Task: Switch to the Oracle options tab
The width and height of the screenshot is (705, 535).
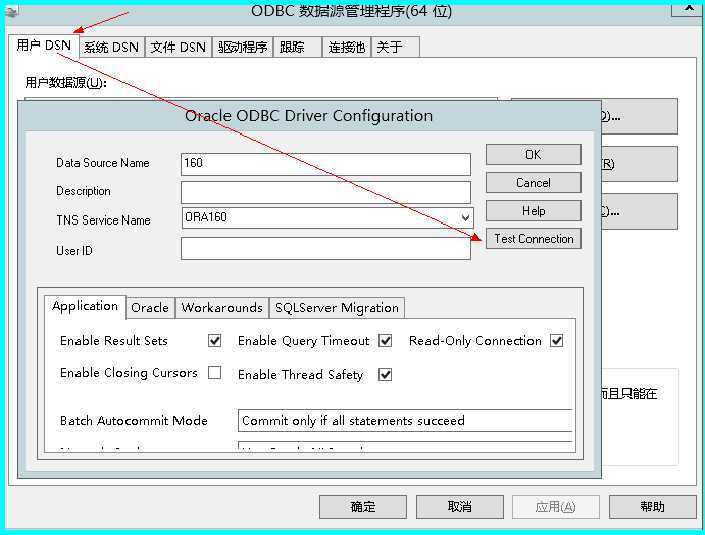Action: 150,308
